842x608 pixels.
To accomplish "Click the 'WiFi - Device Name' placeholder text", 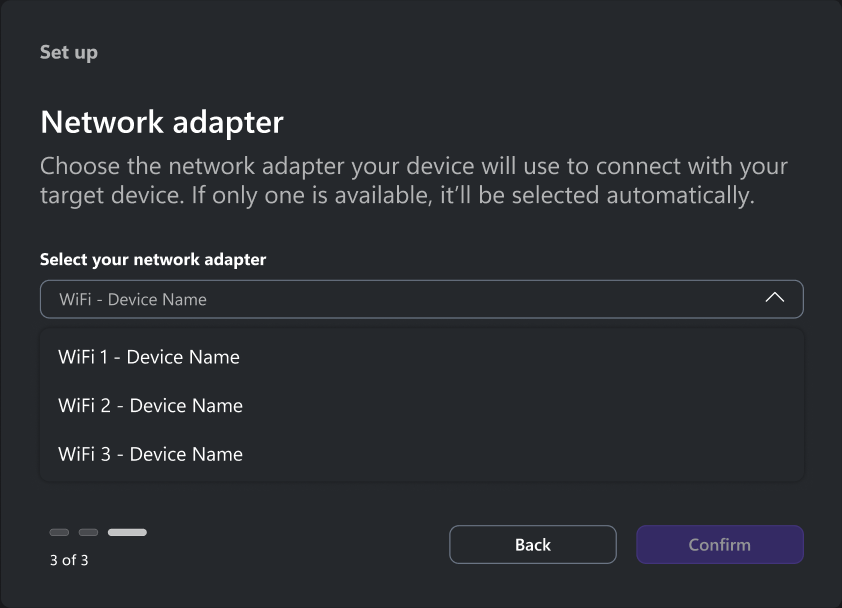I will (x=133, y=299).
